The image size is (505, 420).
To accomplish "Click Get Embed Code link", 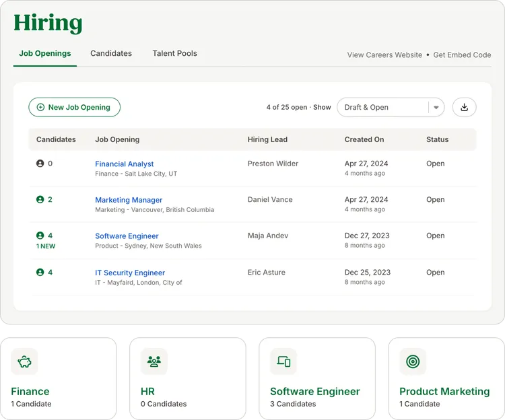I will 462,55.
